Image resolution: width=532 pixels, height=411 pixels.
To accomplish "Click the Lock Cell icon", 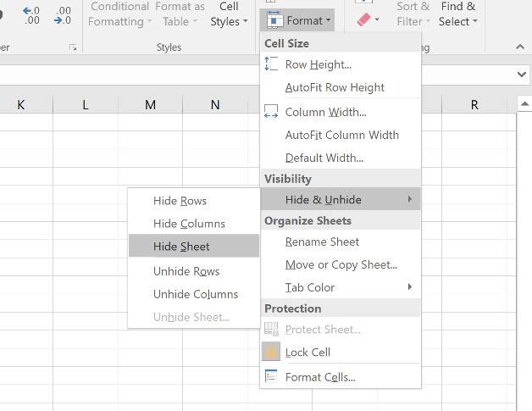I will coord(271,352).
